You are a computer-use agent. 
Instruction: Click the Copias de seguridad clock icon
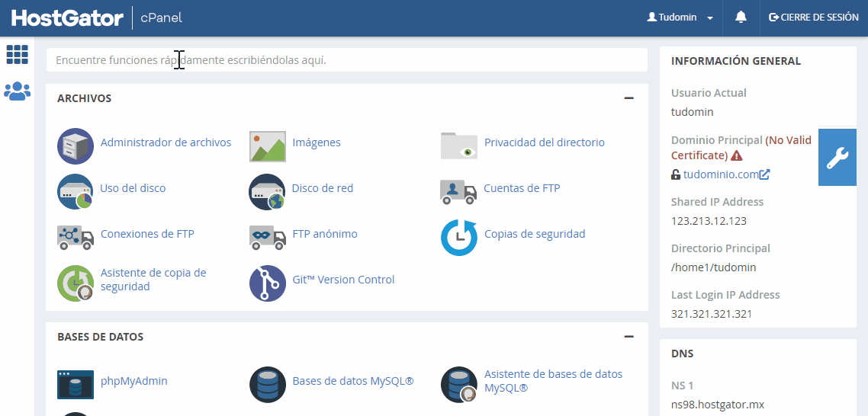point(459,237)
